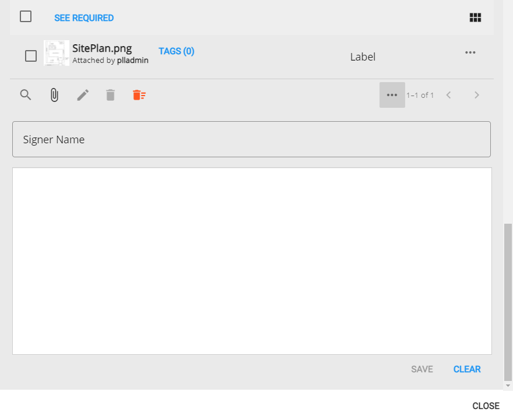Click the paperclip attach file icon
The height and width of the screenshot is (420, 513).
pyautogui.click(x=54, y=95)
